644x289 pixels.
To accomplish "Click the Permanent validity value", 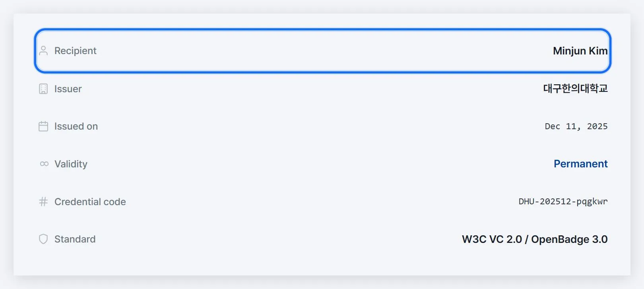I will (x=580, y=164).
